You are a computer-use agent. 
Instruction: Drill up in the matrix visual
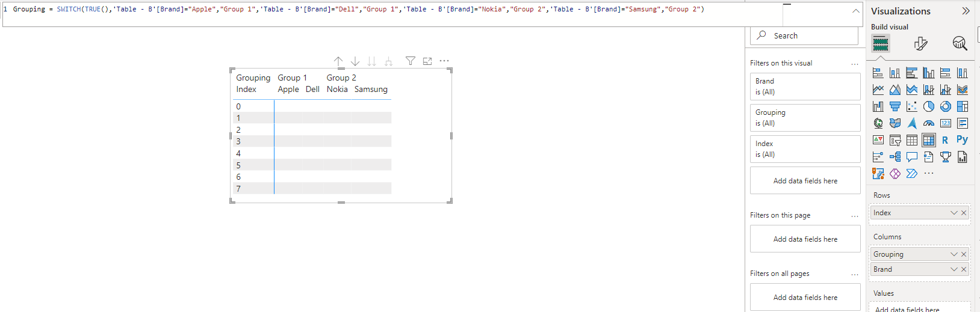click(338, 61)
